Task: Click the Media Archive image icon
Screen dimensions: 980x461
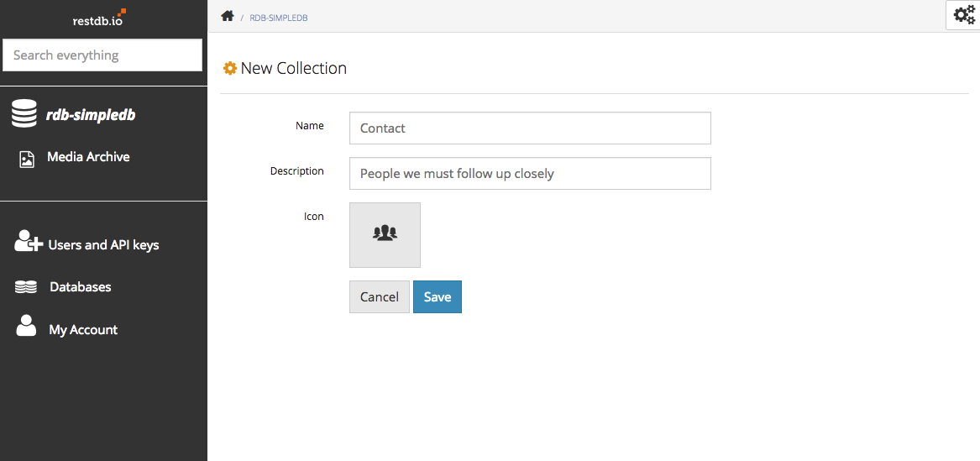Action: (27, 160)
